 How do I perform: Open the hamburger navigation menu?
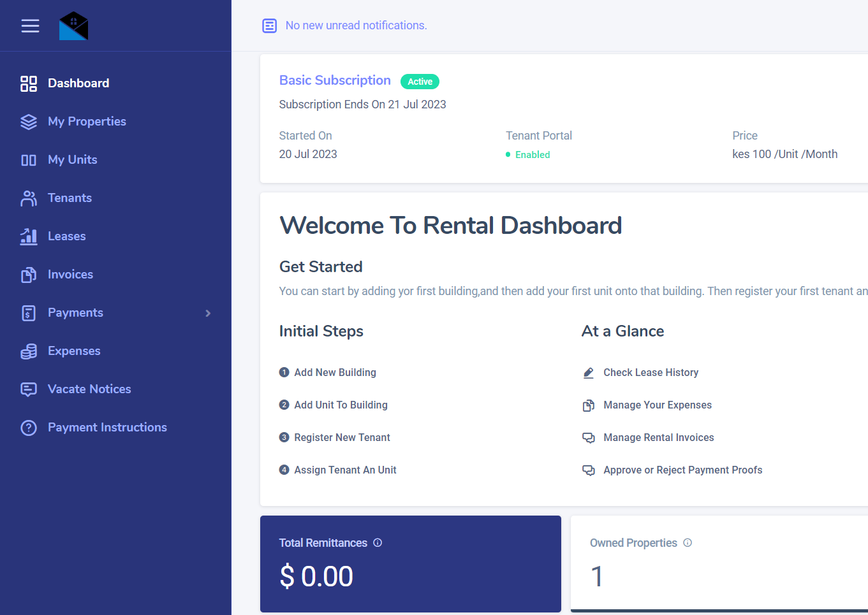(30, 25)
